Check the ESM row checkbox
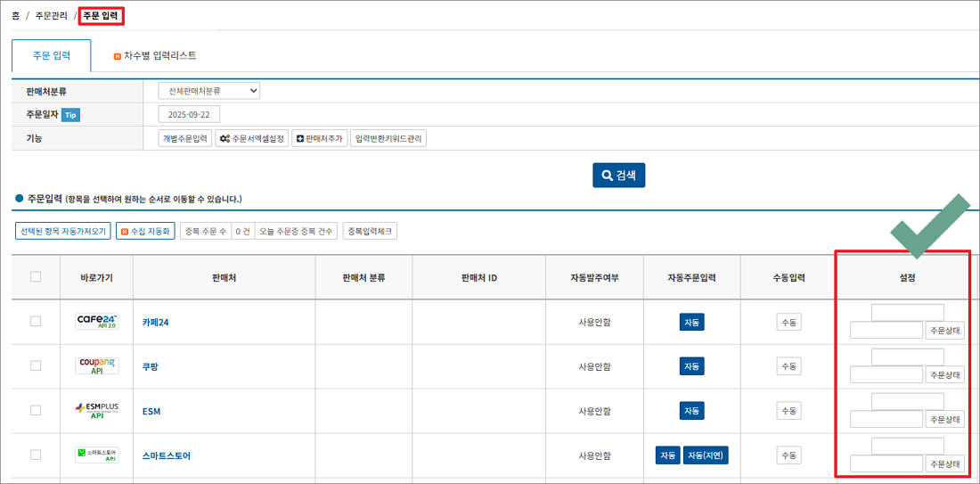 pos(36,411)
